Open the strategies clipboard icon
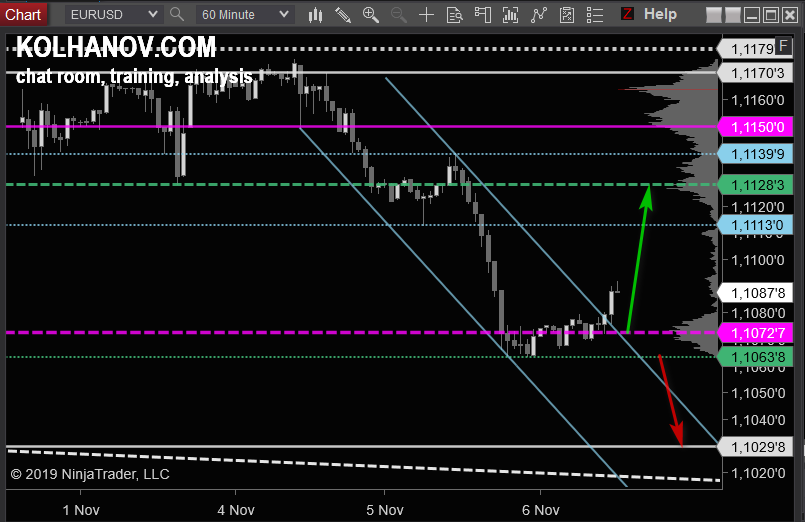Screen dimensions: 805x522 point(567,15)
